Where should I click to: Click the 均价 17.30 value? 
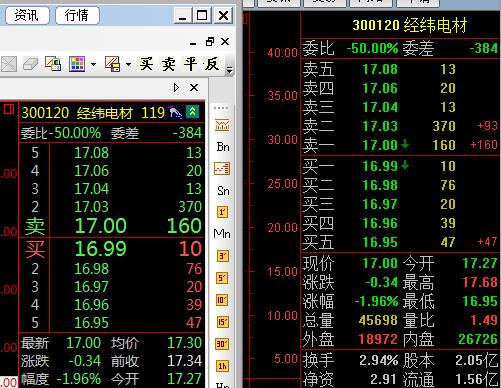point(185,343)
